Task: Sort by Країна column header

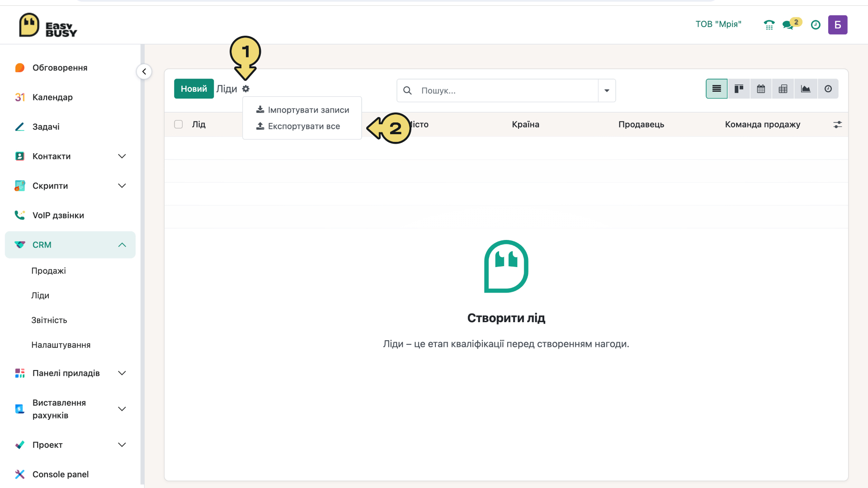Action: [x=525, y=125]
